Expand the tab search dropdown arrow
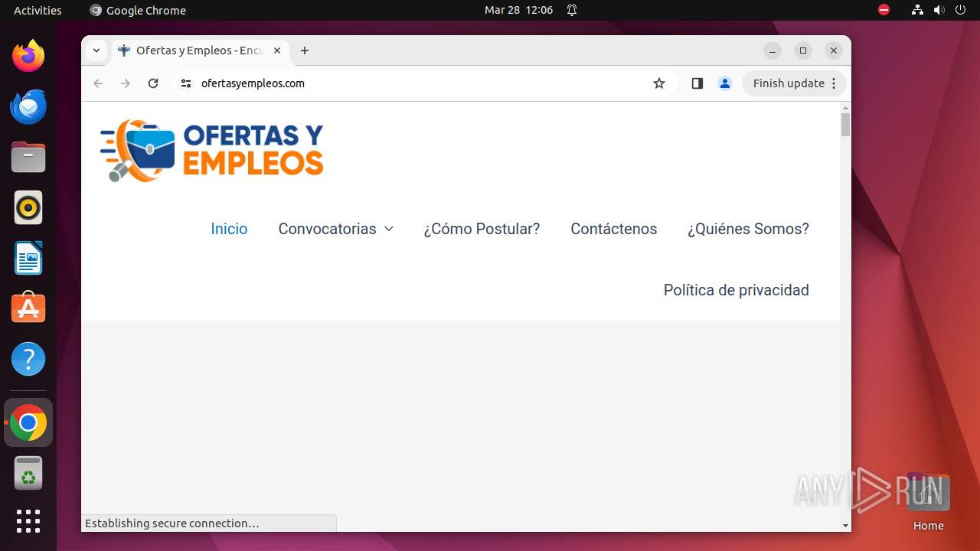 96,51
